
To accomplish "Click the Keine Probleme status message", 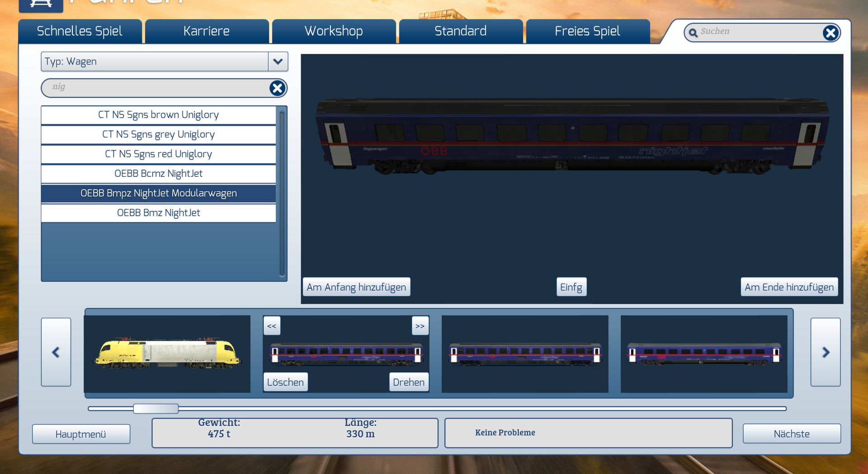I will pos(505,433).
